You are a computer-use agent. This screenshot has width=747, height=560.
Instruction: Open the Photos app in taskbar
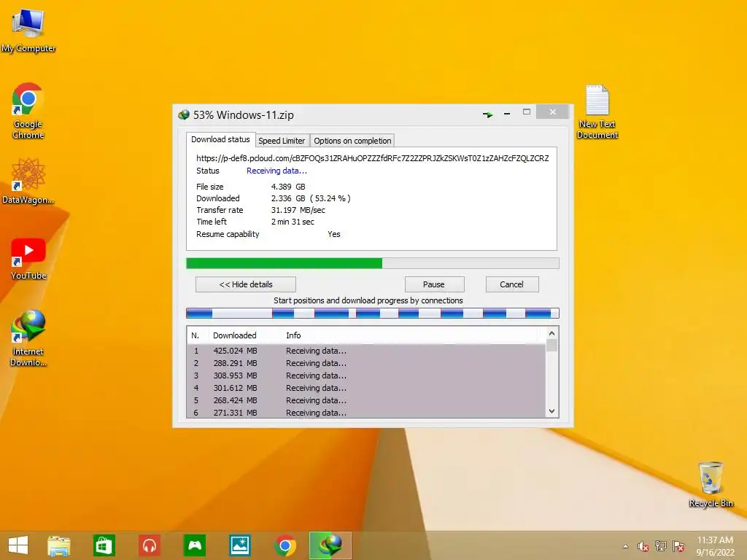coord(239,545)
